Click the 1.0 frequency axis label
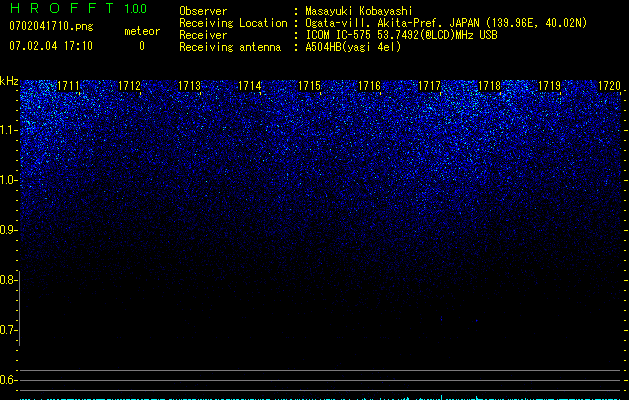Viewport: 629px width, 400px height. (9, 180)
